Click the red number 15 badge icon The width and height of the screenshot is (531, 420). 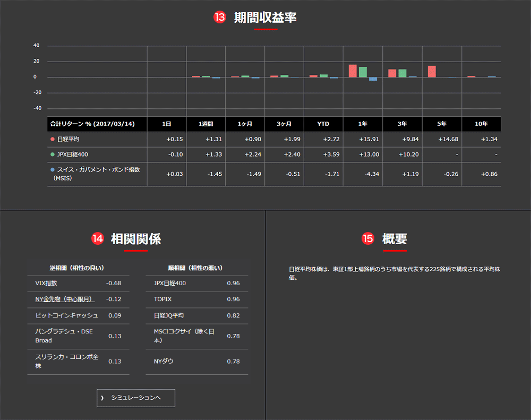point(368,239)
